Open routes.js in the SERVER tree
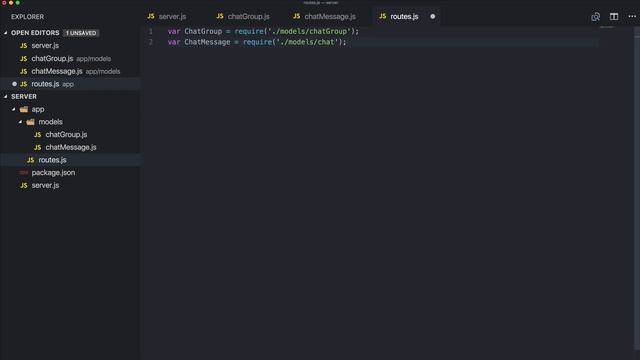The image size is (640, 360). [70, 160]
